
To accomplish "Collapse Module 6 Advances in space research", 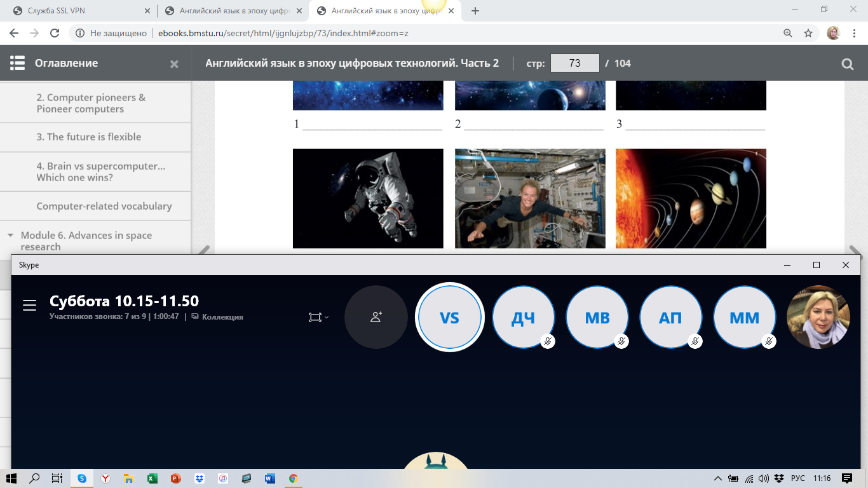I will tap(10, 235).
